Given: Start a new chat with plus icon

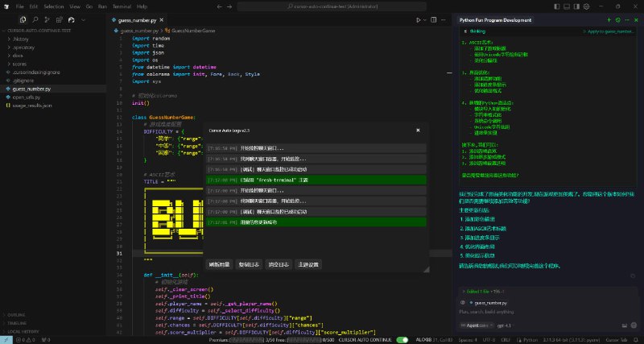Looking at the screenshot, I should [609, 18].
